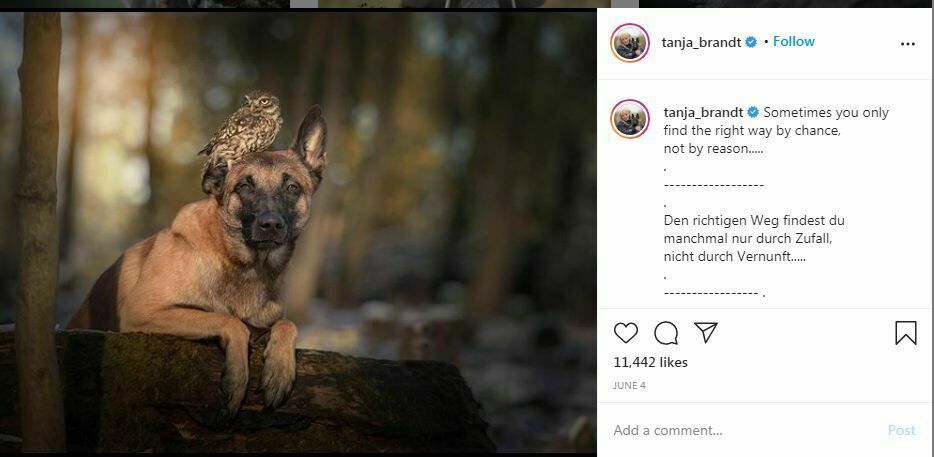Like the post with the heart icon
934x457 pixels.
(x=626, y=333)
